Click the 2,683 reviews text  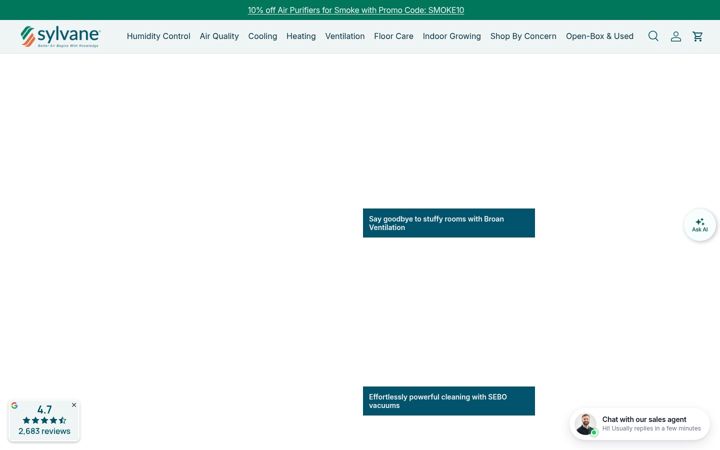coord(45,431)
